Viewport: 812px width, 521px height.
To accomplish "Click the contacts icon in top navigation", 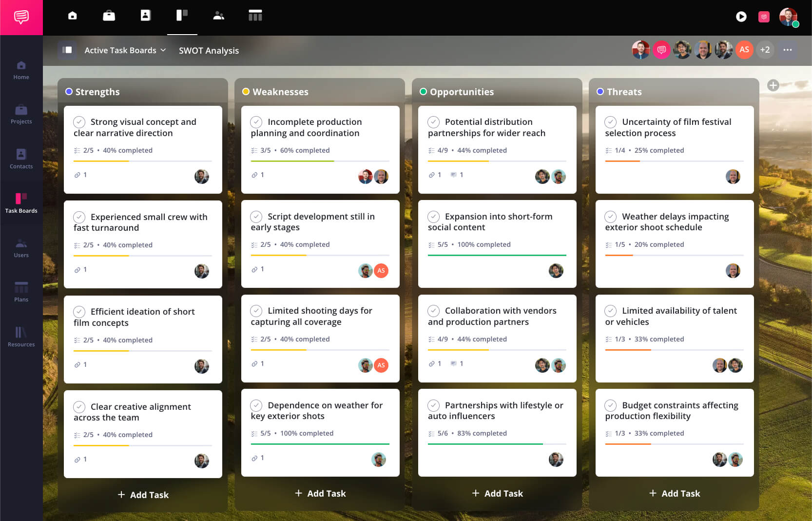I will click(145, 16).
